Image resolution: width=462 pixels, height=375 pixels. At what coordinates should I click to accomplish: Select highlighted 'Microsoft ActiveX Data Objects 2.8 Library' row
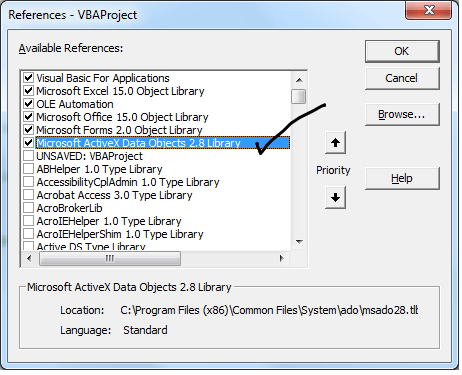(x=163, y=143)
